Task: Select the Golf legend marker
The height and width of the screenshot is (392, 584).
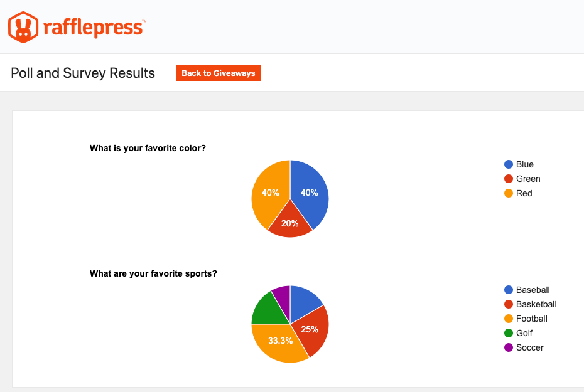Action: pos(509,333)
